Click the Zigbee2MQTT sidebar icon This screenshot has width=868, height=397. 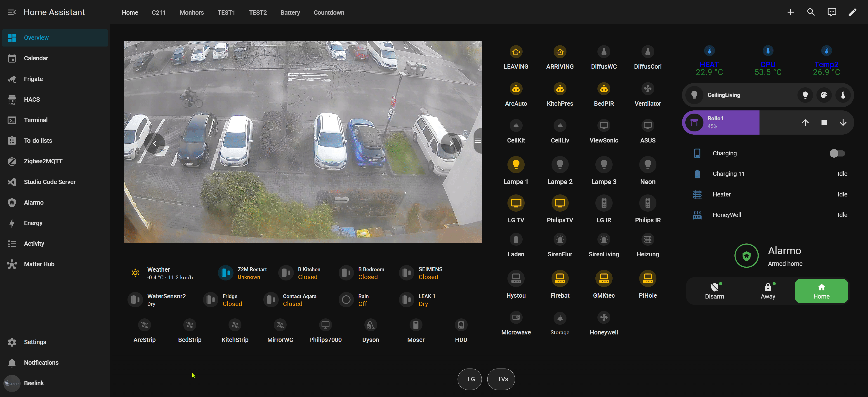(x=12, y=161)
